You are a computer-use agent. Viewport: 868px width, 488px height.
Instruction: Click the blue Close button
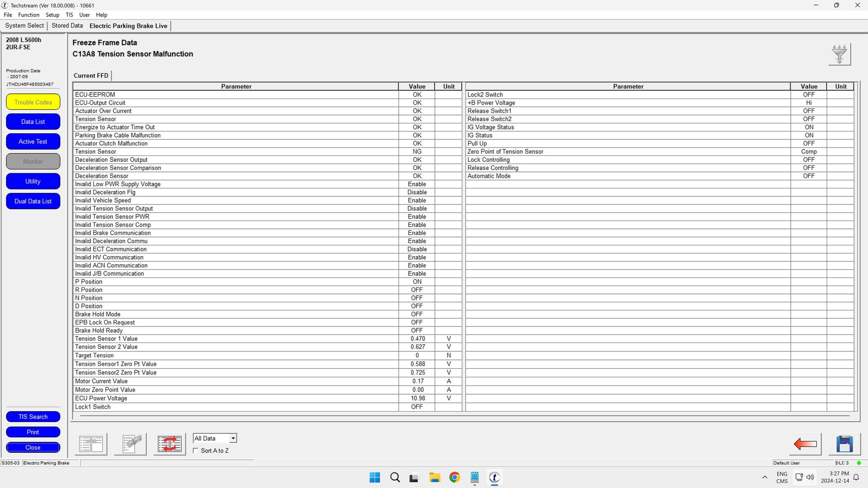click(33, 447)
